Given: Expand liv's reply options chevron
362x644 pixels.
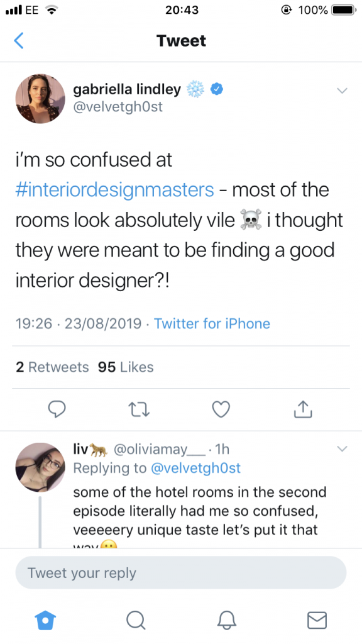Looking at the screenshot, I should [342, 449].
